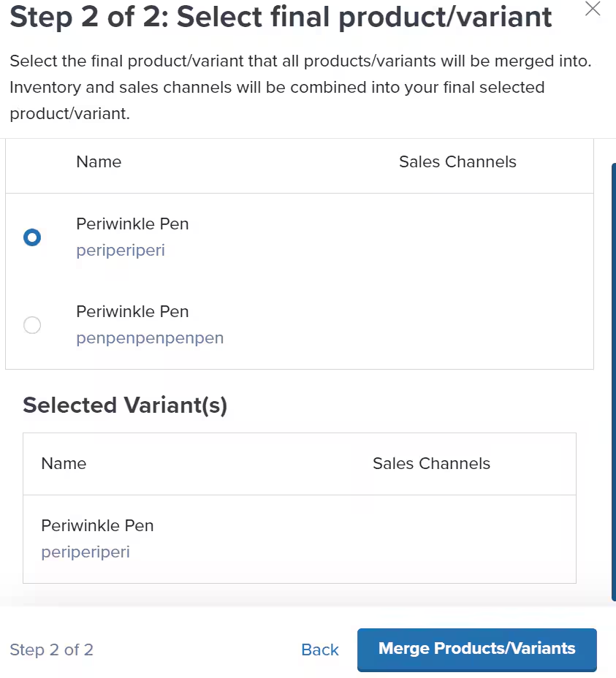Click the Name header under Selected Variant(s)

tap(64, 464)
